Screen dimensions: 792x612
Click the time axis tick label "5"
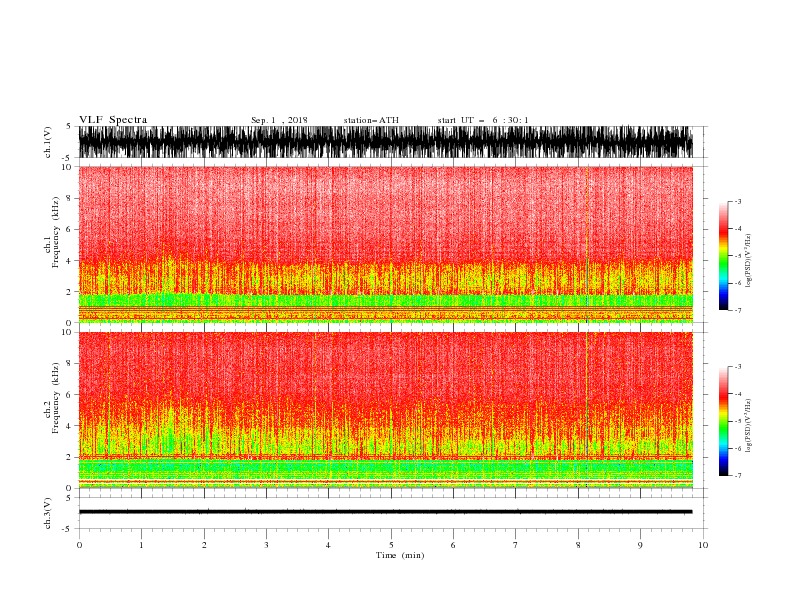click(391, 545)
